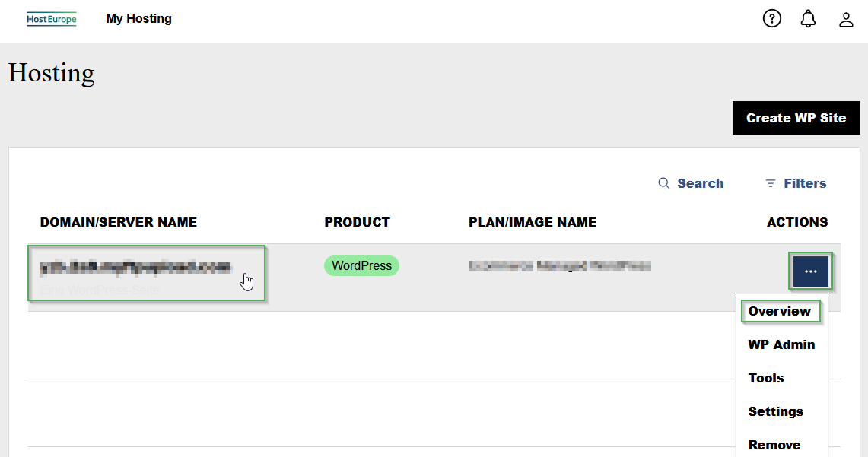Open Settings from the actions dropdown
The image size is (868, 457).
[775, 411]
